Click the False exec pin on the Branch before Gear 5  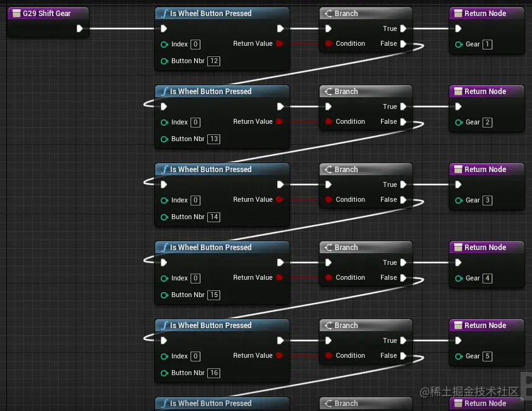point(403,356)
